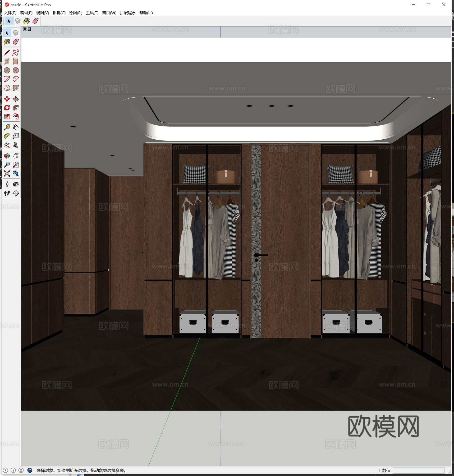Open the 相机(C) menu
Screen dimensions: 454x476
(x=59, y=13)
